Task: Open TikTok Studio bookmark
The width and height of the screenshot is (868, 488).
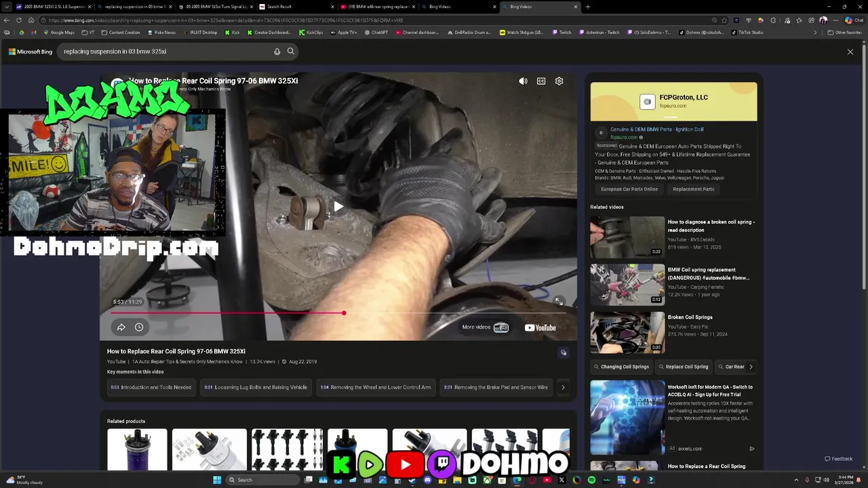Action: [x=747, y=33]
